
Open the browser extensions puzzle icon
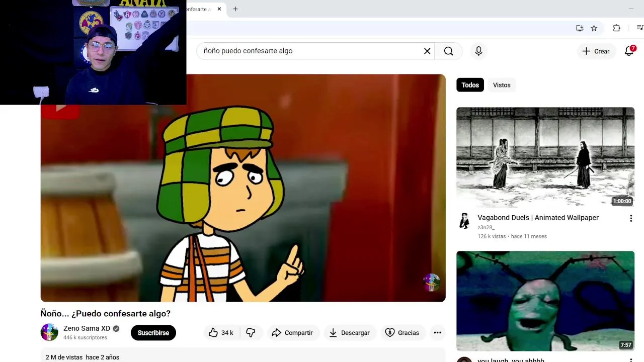(x=616, y=28)
